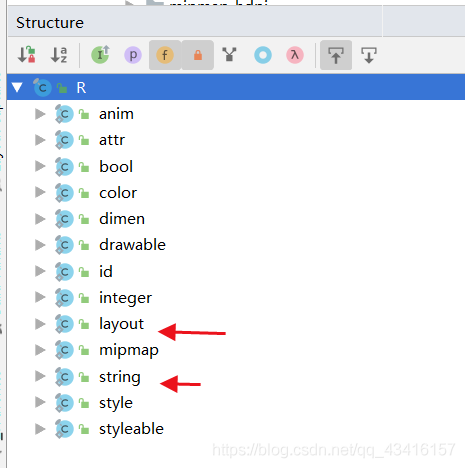The image size is (465, 468).
Task: Click the class icon beside R
Action: click(x=42, y=87)
